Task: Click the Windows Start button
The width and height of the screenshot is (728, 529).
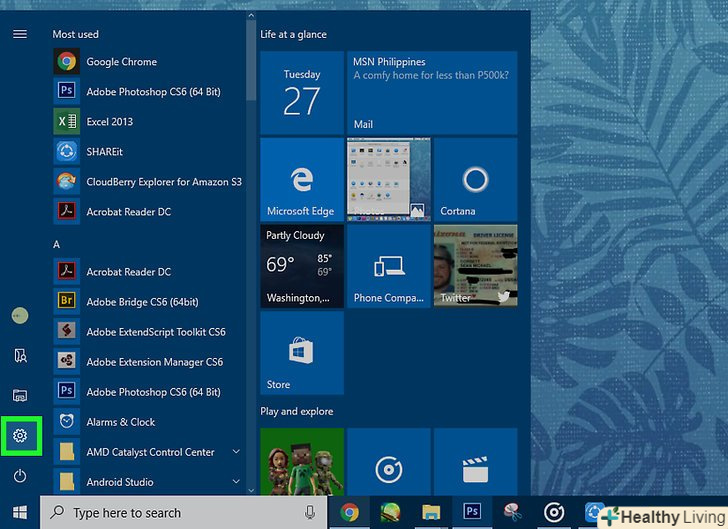Action: pyautogui.click(x=20, y=512)
